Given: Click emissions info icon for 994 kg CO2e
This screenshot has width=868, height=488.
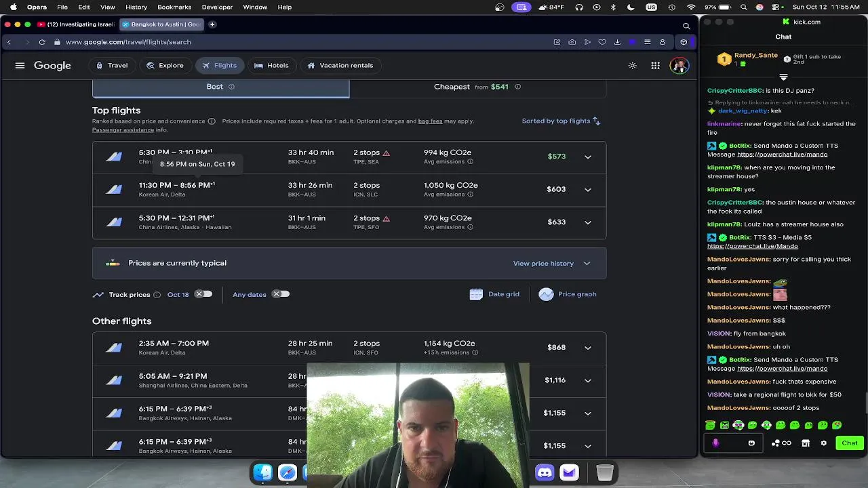Looking at the screenshot, I should (470, 162).
